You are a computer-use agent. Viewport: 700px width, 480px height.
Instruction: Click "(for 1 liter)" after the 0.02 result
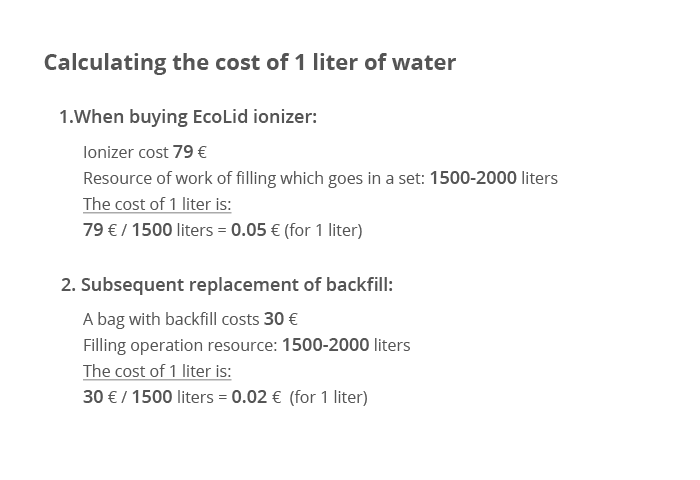pos(329,397)
